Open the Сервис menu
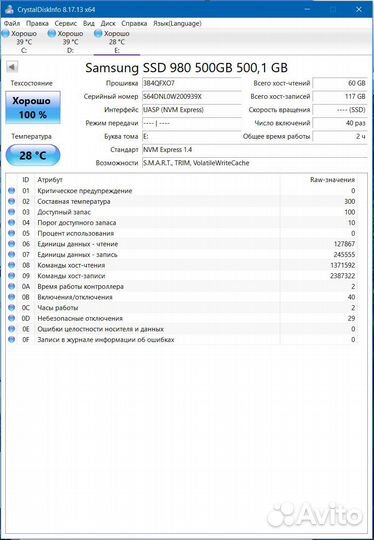Viewport: 374px width, 540px height. 65,23
